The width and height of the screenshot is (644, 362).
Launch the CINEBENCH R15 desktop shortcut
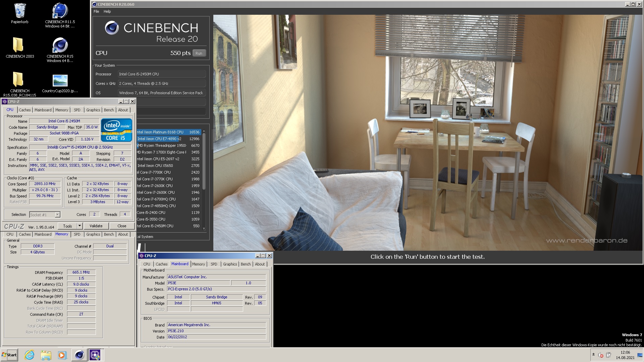(x=60, y=50)
